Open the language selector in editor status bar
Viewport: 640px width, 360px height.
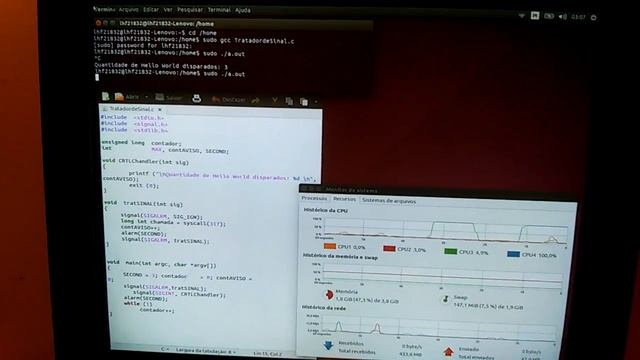tap(165, 349)
